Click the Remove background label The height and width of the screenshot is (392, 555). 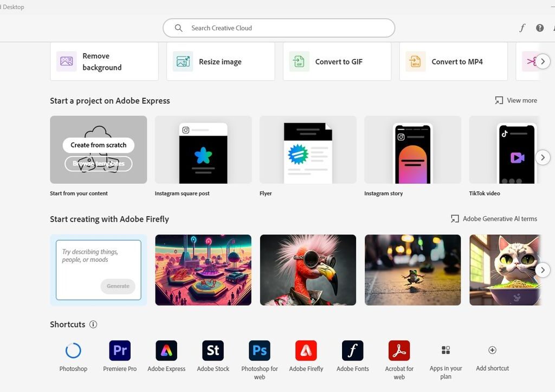coord(102,62)
